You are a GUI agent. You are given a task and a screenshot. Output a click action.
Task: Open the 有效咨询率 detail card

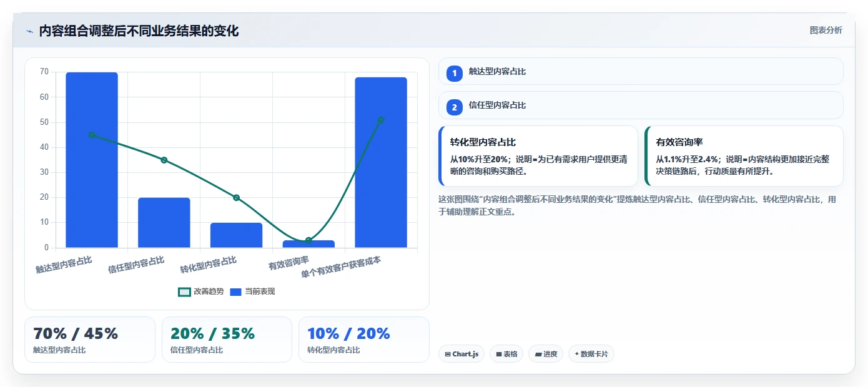click(x=744, y=156)
